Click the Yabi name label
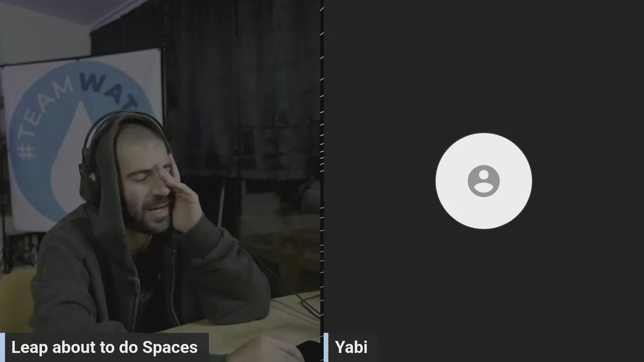Screen dimensions: 644x362 (351, 347)
